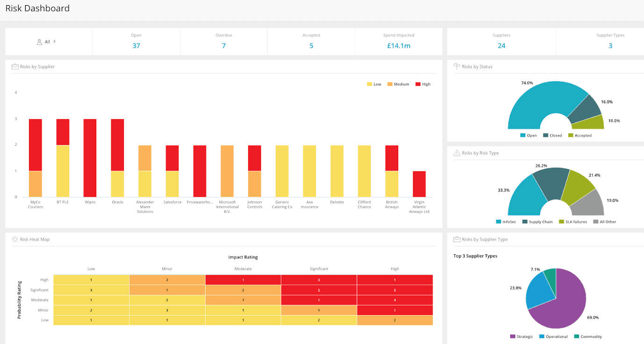Open the Open risks count showing 37
The width and height of the screenshot is (644, 344).
pyautogui.click(x=136, y=46)
